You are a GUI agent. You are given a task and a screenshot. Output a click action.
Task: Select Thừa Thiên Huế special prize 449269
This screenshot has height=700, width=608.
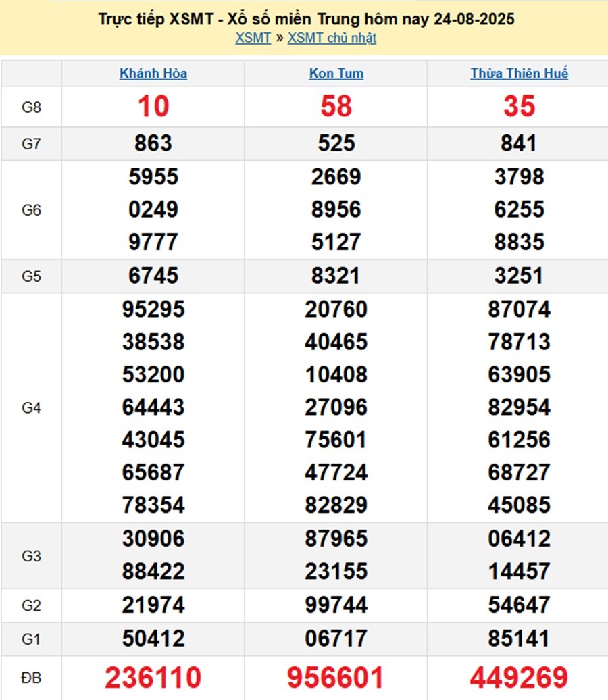(x=519, y=677)
